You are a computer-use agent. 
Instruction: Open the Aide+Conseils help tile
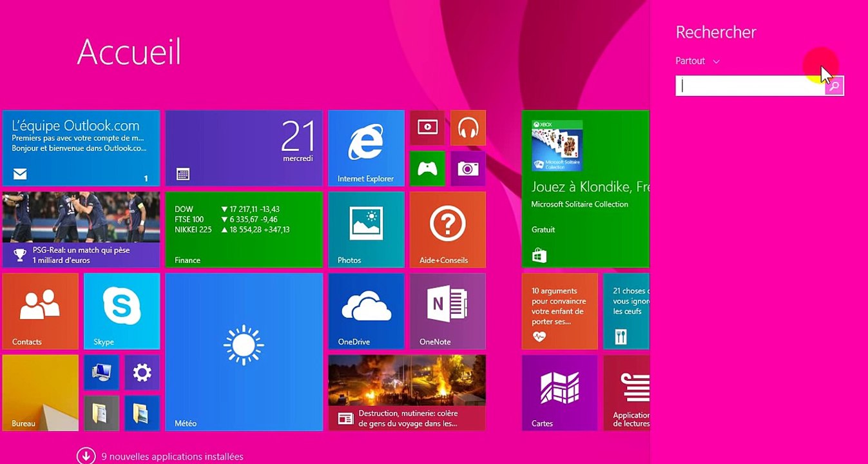tap(448, 229)
